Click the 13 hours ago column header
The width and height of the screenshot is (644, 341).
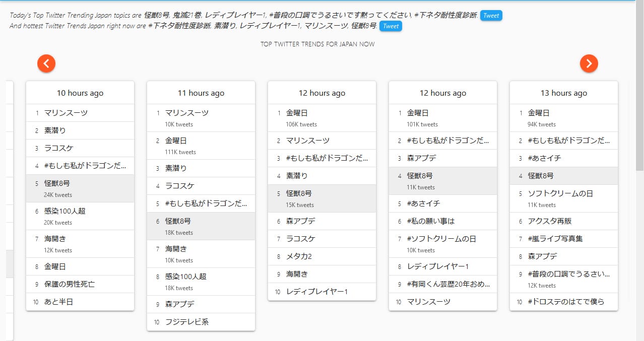563,93
